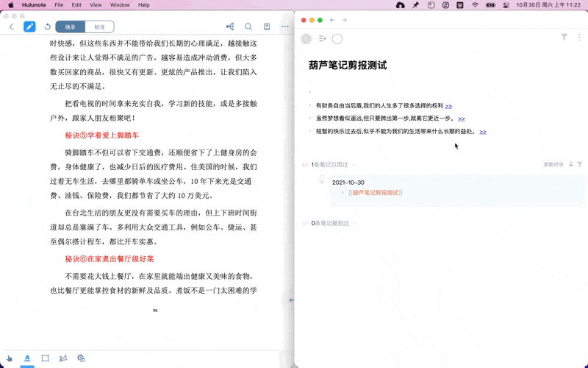Toggle the blue pencil edit mode icon
The image size is (588, 368).
(29, 26)
